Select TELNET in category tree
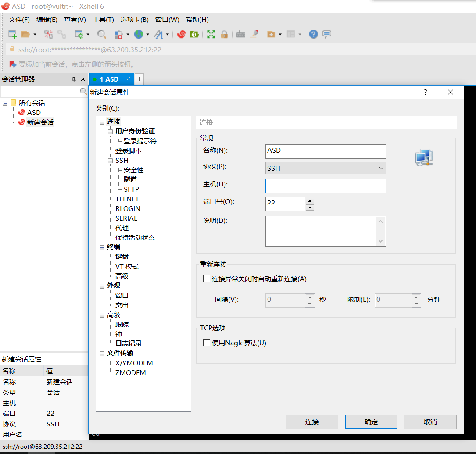 tap(127, 199)
